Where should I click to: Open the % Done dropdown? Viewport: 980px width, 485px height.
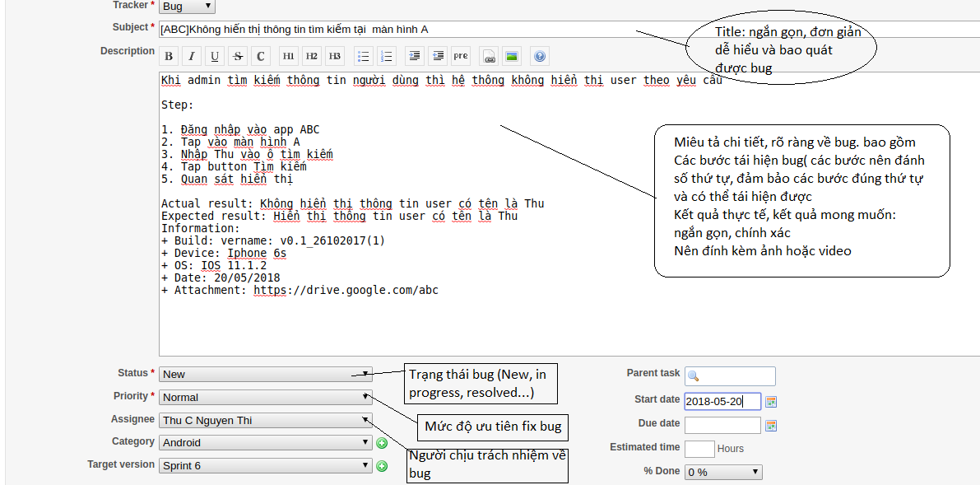coord(724,473)
